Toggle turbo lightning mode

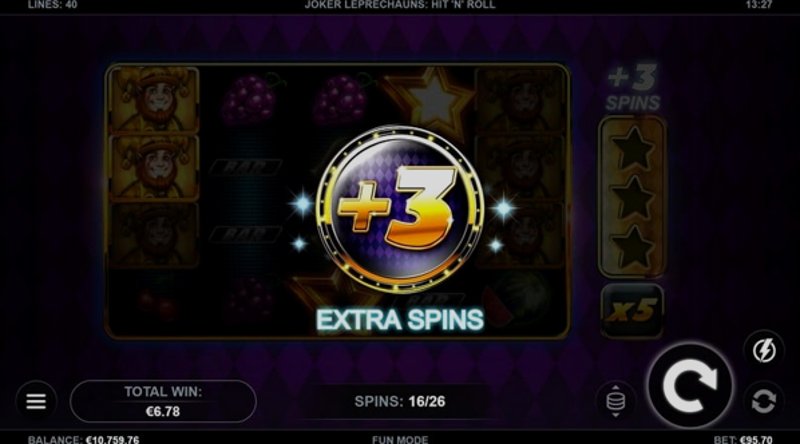764,351
